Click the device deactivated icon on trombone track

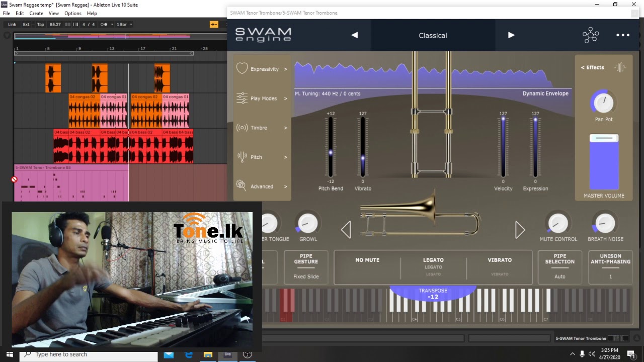[14, 179]
